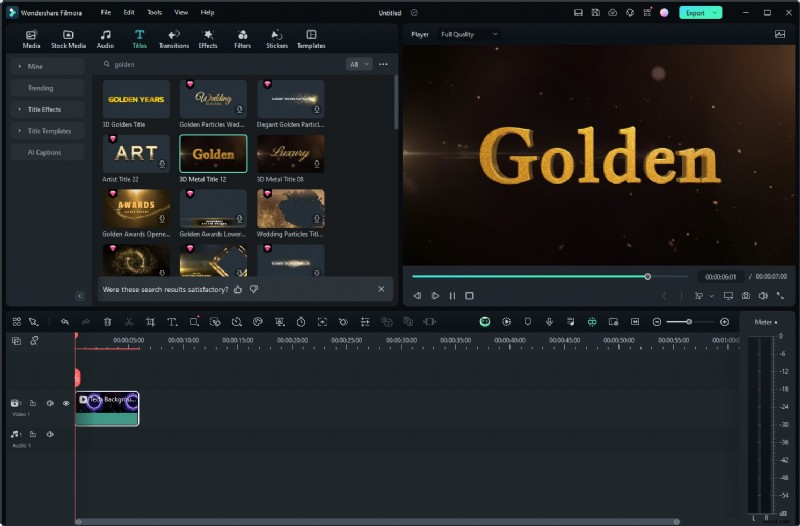Select the Artist Title 22 thumbnail

click(136, 154)
